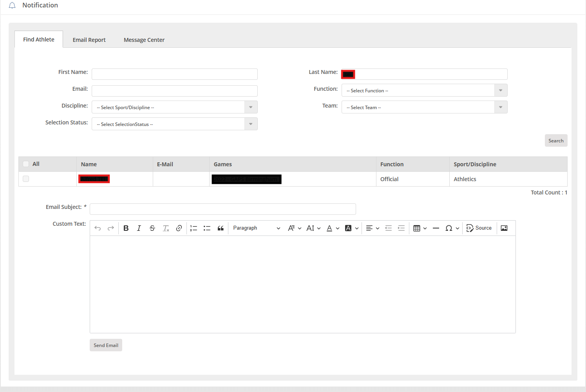Screen dimensions: 586x392
Task: Click the Bold formatting icon
Action: pos(126,228)
